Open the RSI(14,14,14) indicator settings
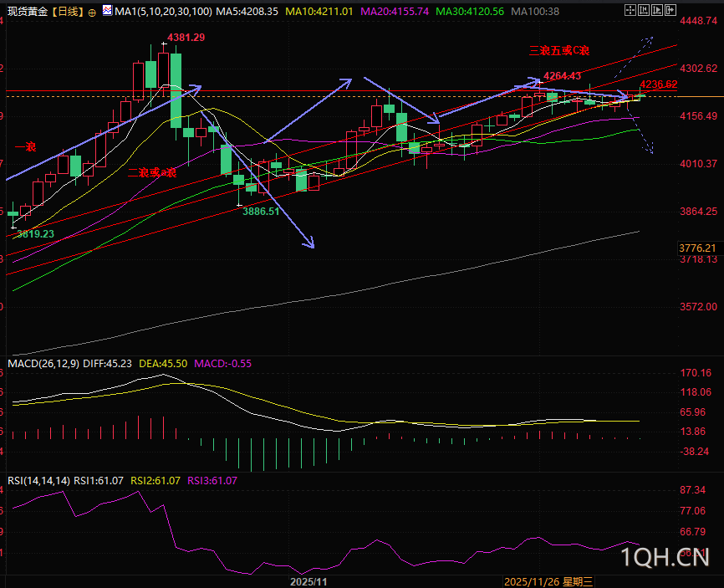Image resolution: width=724 pixels, height=588 pixels. coord(38,480)
